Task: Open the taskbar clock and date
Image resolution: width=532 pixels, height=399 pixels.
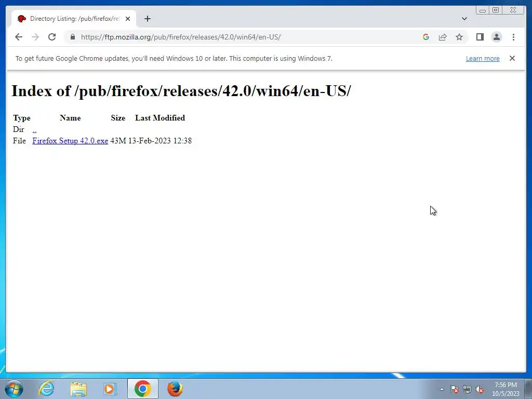Action: point(506,389)
